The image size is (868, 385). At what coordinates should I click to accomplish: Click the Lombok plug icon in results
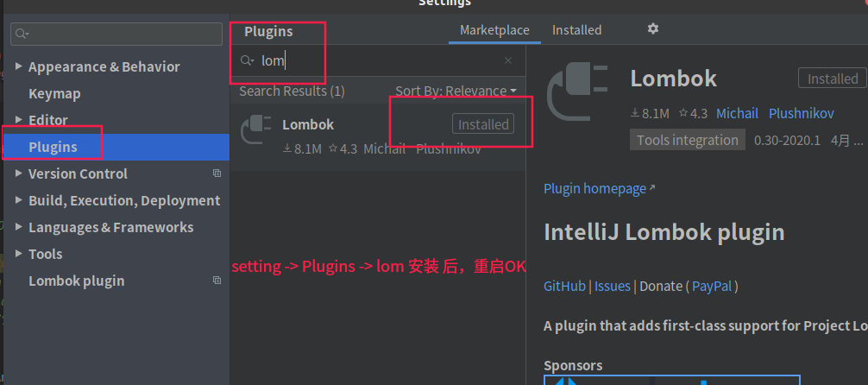[x=256, y=128]
